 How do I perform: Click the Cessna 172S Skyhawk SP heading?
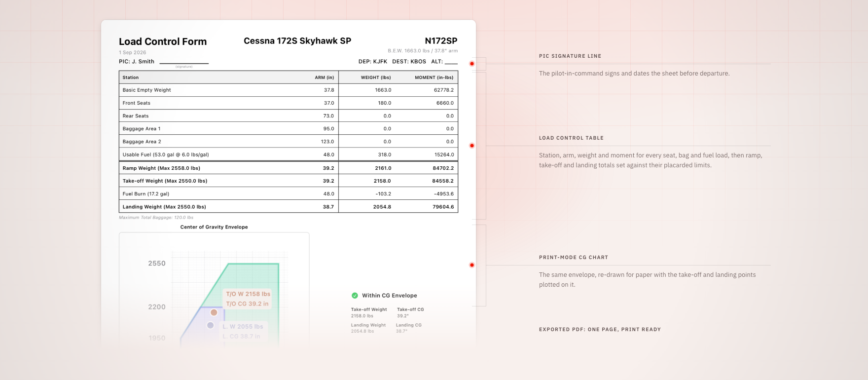(x=297, y=41)
